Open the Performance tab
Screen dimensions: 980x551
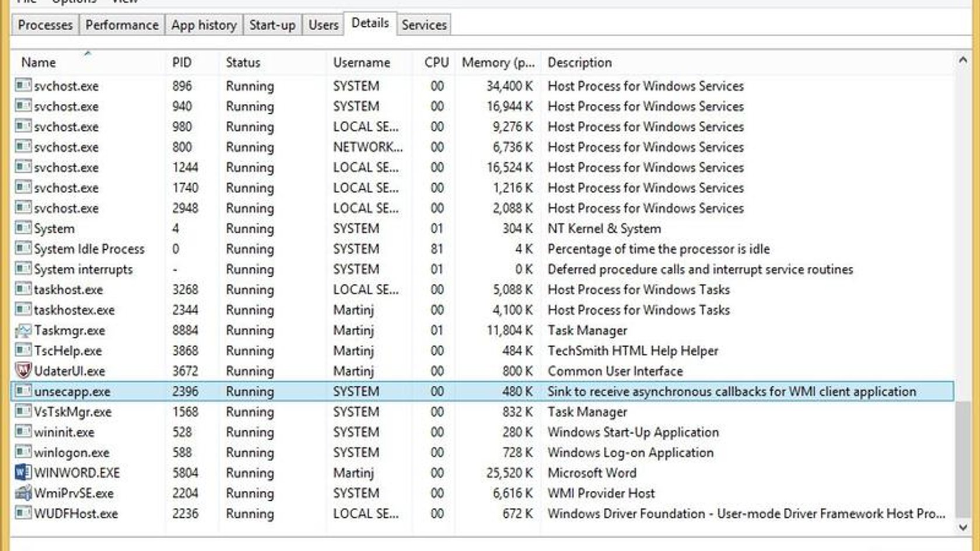tap(121, 25)
